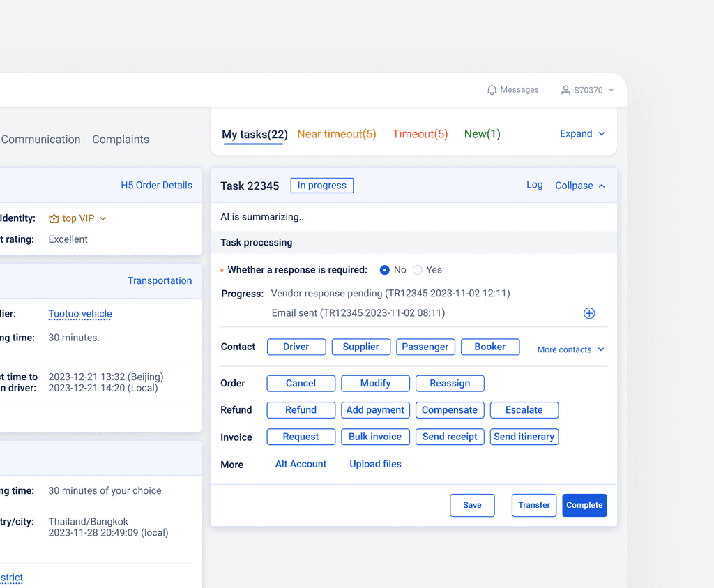The width and height of the screenshot is (714, 588).
Task: Click '2023-12-21 13:32 (Beijing)' time value
Action: (106, 377)
